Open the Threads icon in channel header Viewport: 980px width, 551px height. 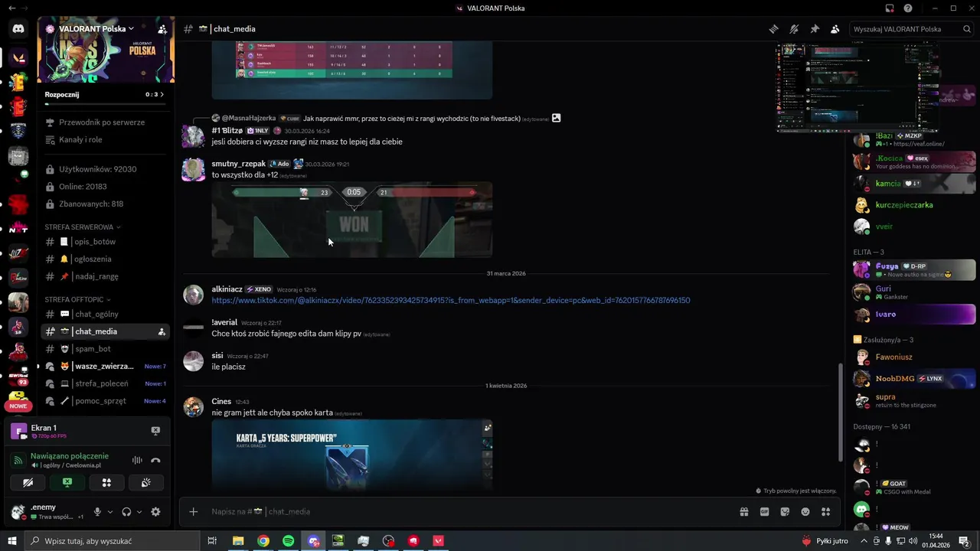774,29
